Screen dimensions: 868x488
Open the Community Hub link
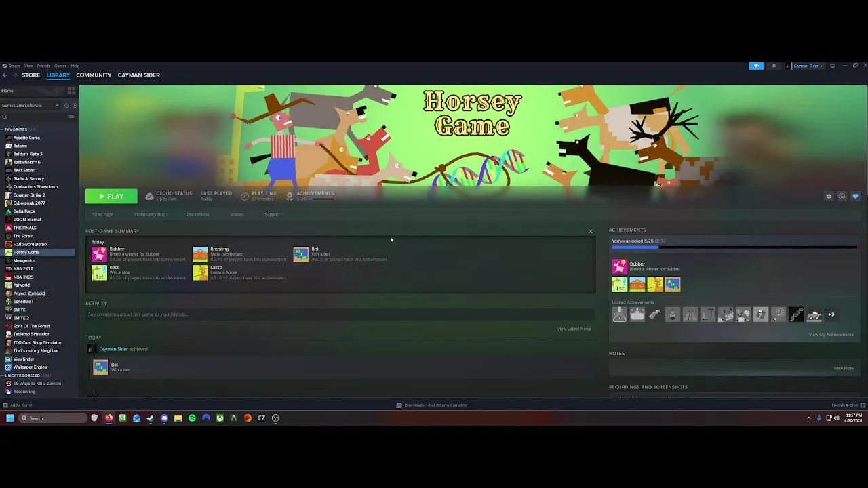(x=150, y=215)
